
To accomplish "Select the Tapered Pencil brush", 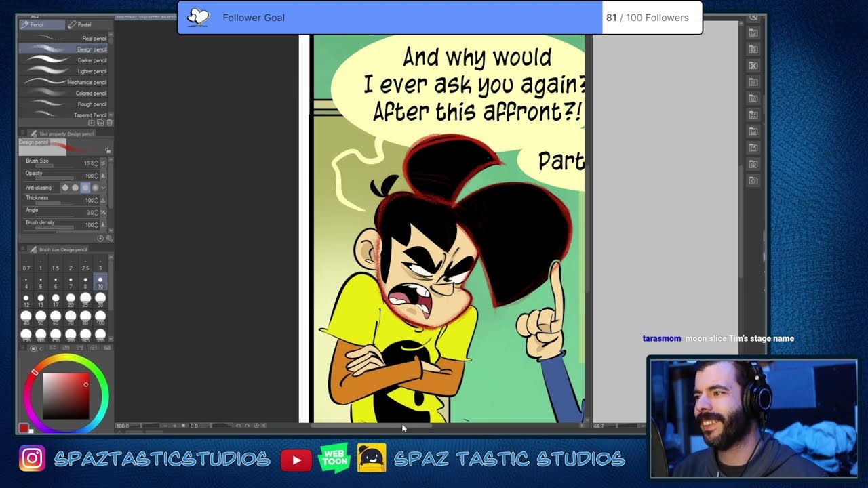I will tap(63, 115).
